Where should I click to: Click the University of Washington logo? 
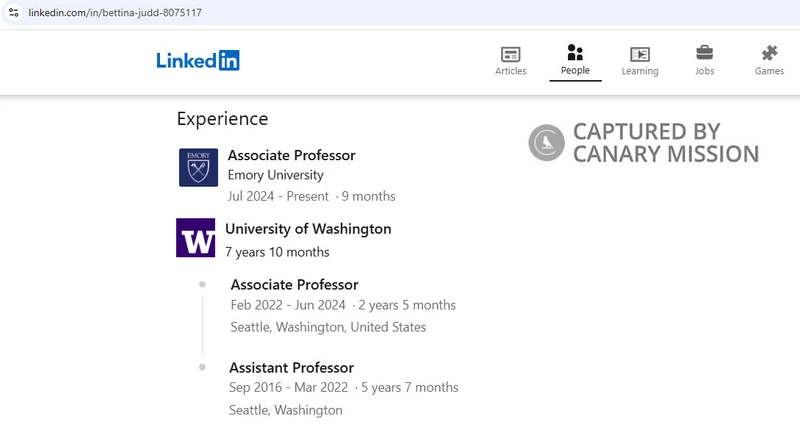coord(195,238)
